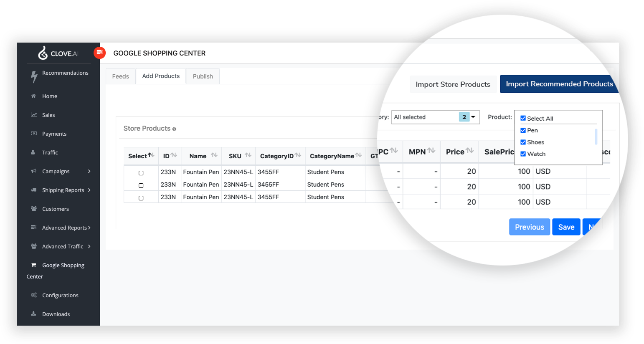Switch to the Publish tab
Image resolution: width=644 pixels, height=344 pixels.
(x=203, y=76)
